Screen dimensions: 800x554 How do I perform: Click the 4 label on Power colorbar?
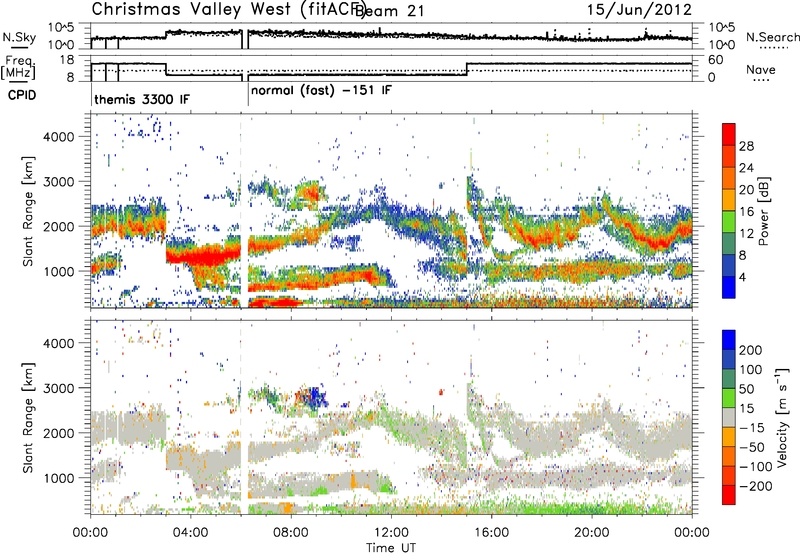coord(742,277)
